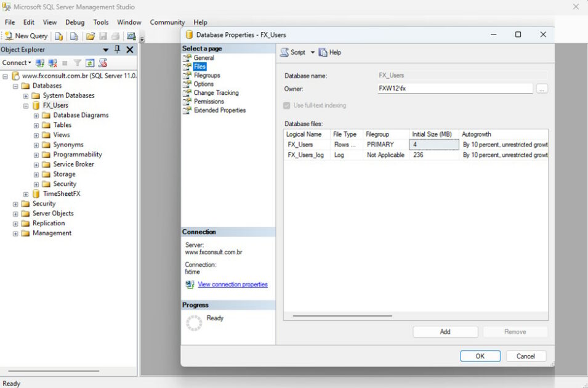Image resolution: width=588 pixels, height=388 pixels.
Task: Open Help in Database Properties dialog
Action: tap(330, 52)
